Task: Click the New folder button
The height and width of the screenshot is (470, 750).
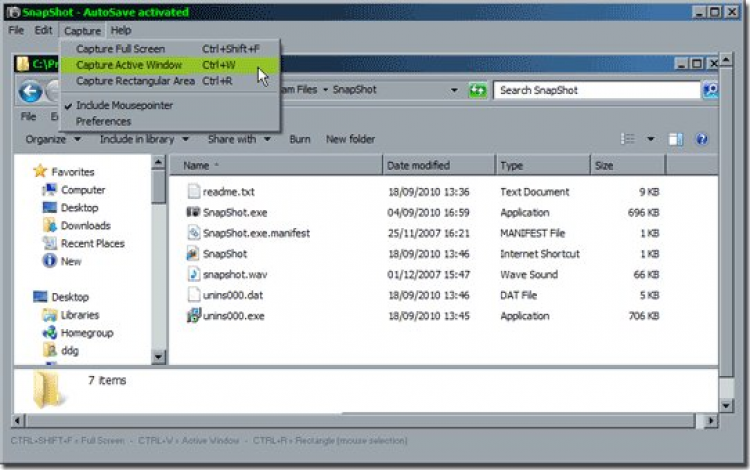Action: click(x=351, y=139)
